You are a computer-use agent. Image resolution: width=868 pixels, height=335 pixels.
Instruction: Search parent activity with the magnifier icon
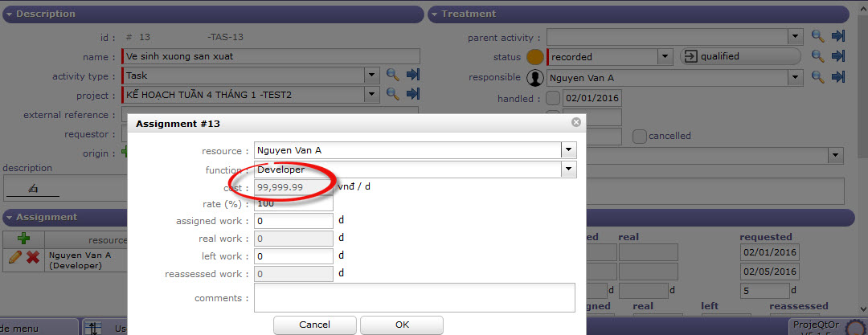817,36
